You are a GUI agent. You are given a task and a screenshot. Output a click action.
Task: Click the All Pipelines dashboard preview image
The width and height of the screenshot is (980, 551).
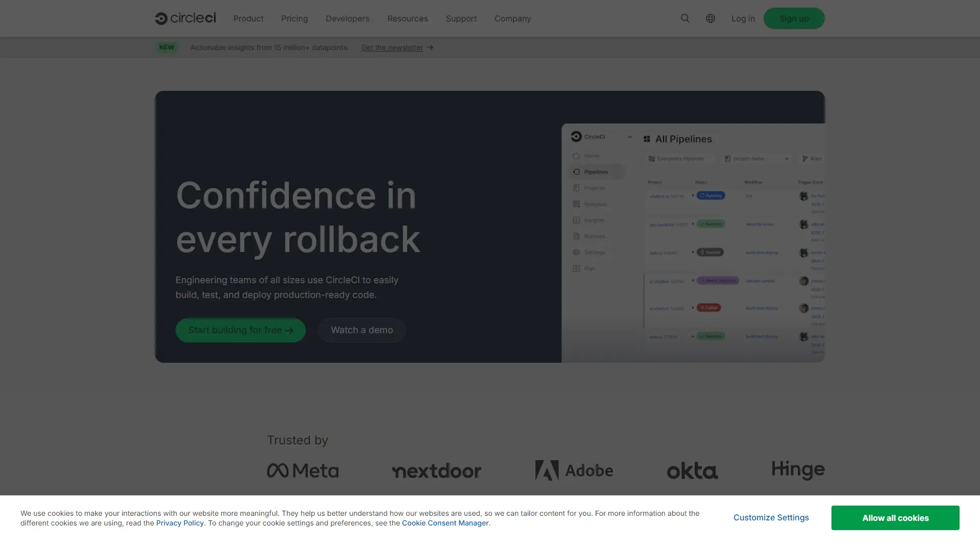pyautogui.click(x=693, y=243)
